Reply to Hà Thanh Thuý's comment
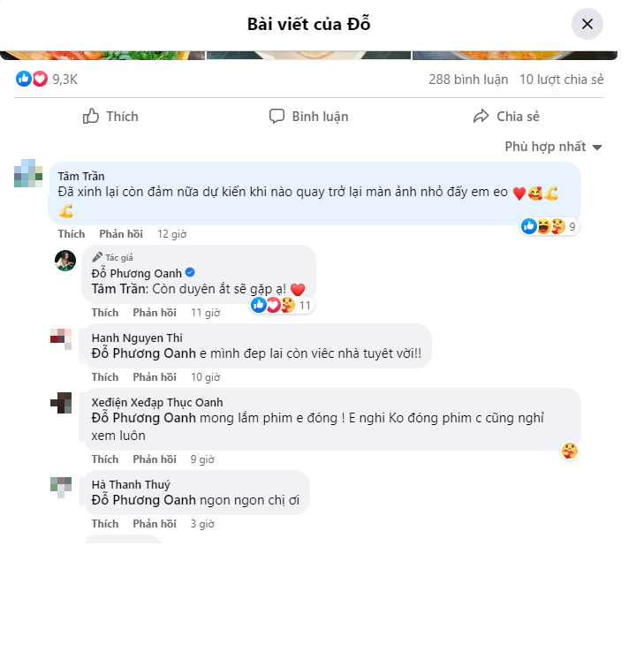 click(155, 524)
